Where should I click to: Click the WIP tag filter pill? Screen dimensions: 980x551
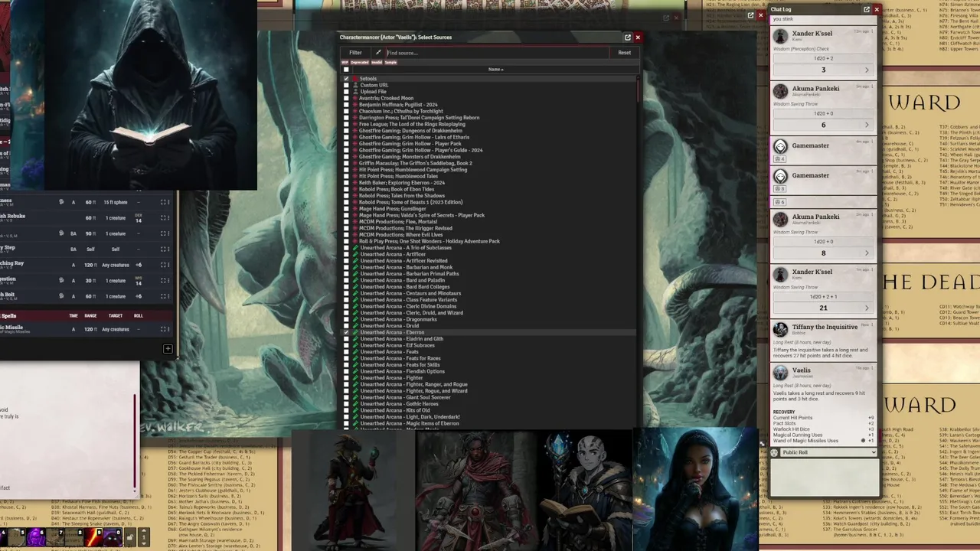pyautogui.click(x=345, y=62)
